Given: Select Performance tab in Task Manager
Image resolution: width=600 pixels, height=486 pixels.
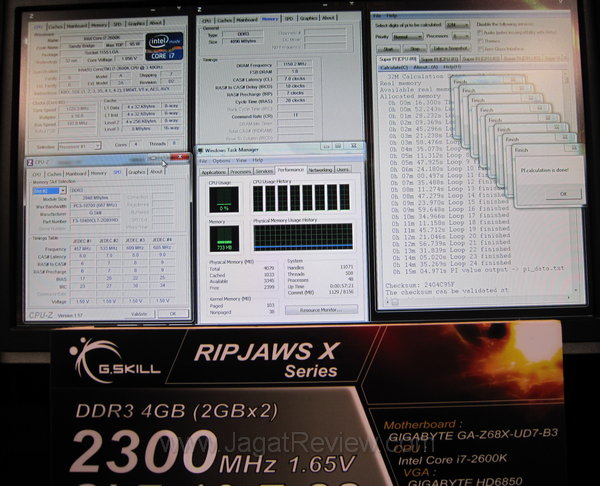Looking at the screenshot, I should click(x=291, y=170).
